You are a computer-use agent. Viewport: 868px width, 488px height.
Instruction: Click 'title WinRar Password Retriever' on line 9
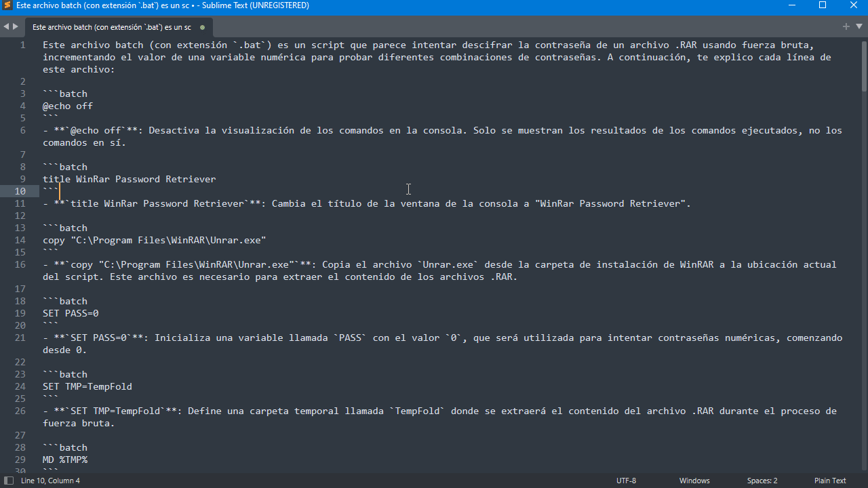(x=130, y=179)
